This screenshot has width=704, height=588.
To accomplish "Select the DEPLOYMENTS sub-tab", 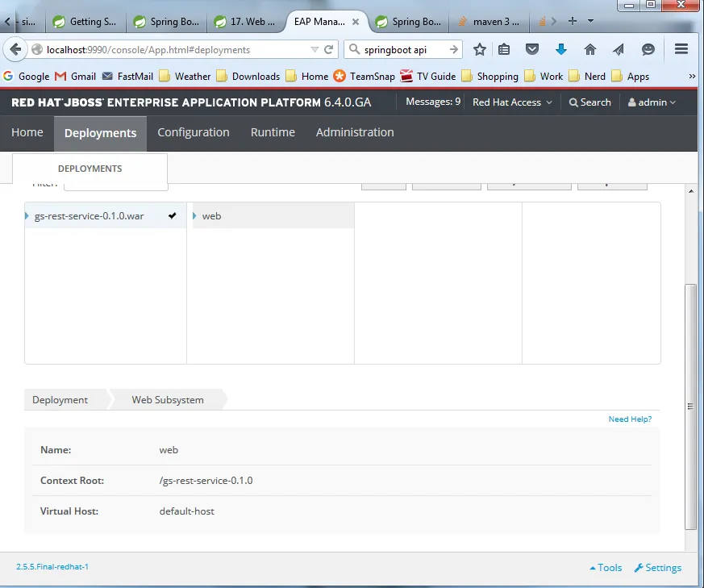I will coord(90,169).
